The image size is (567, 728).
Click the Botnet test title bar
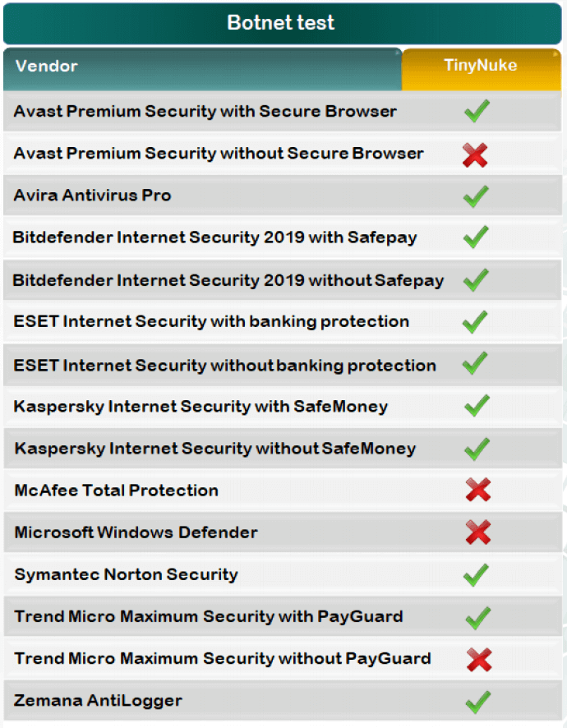pos(281,22)
